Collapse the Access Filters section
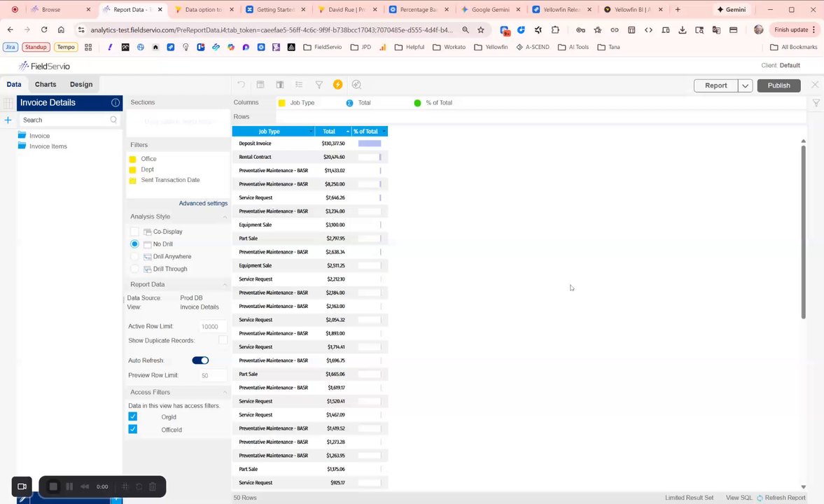The image size is (824, 504). [x=225, y=392]
